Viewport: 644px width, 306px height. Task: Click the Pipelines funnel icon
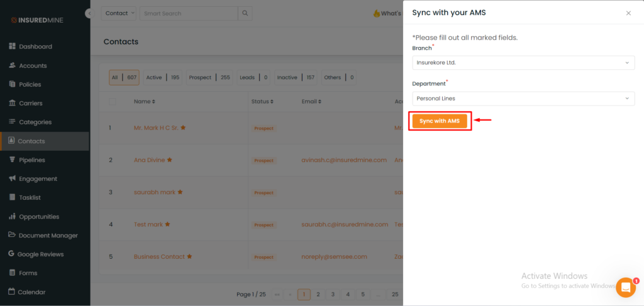coord(12,160)
